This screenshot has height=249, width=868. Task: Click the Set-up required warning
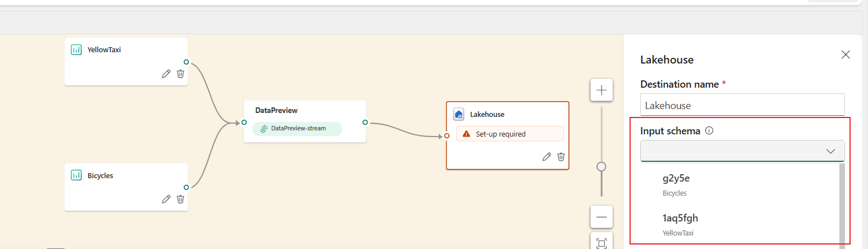coord(509,134)
